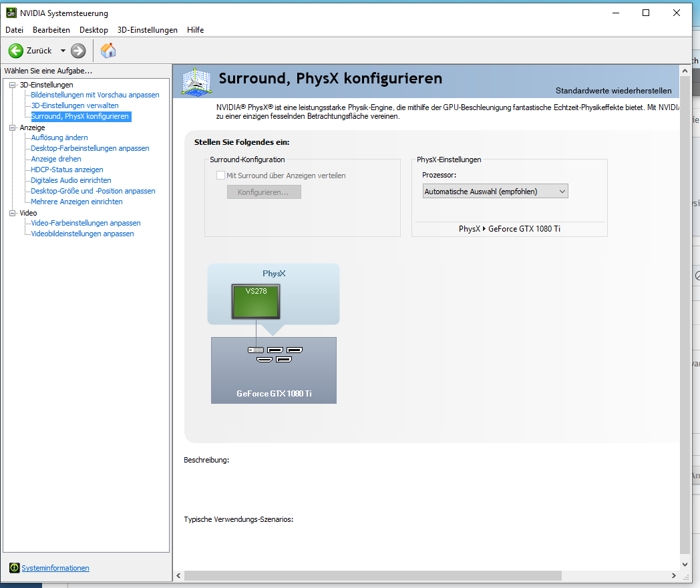Toggle Mit Surround über Anzeigen verteilen checkbox
The image size is (700, 588).
[x=220, y=176]
